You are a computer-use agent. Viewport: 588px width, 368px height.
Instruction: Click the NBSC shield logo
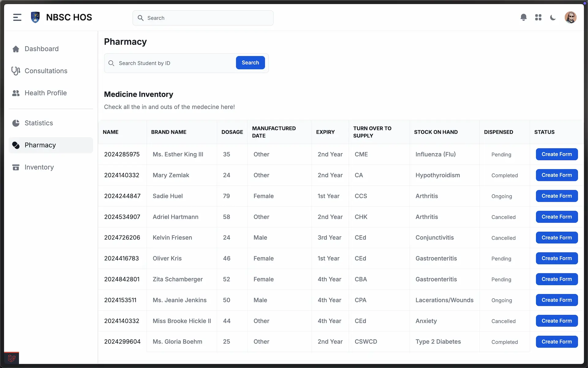36,17
